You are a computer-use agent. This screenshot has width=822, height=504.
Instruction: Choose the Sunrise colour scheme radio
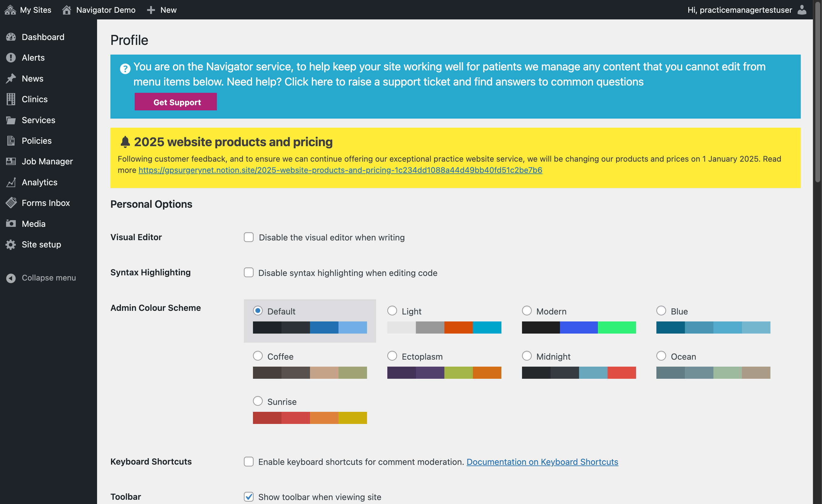(x=258, y=401)
